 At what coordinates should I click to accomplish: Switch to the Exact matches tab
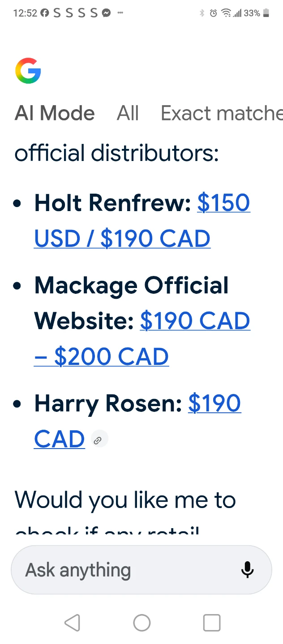click(222, 113)
